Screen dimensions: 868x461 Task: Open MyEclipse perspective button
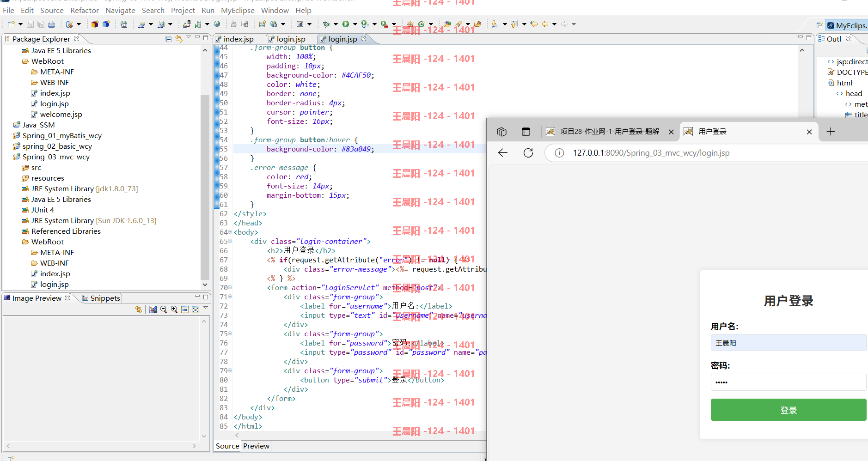[847, 25]
